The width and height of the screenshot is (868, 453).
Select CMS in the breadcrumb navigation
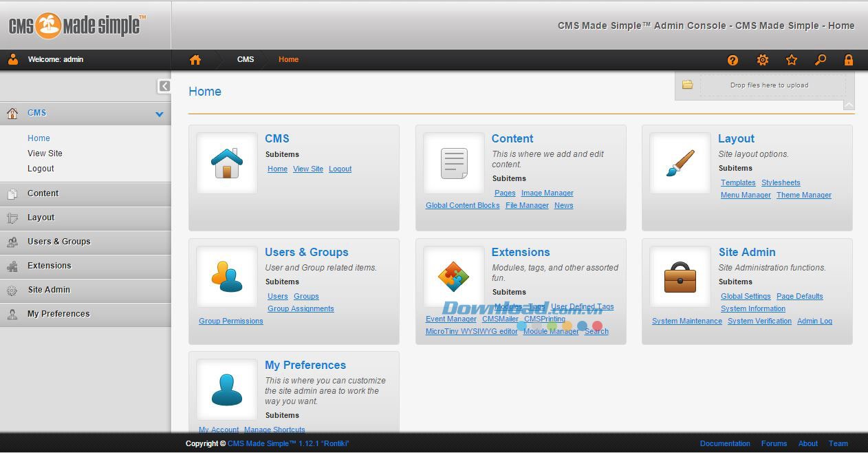[x=246, y=60]
